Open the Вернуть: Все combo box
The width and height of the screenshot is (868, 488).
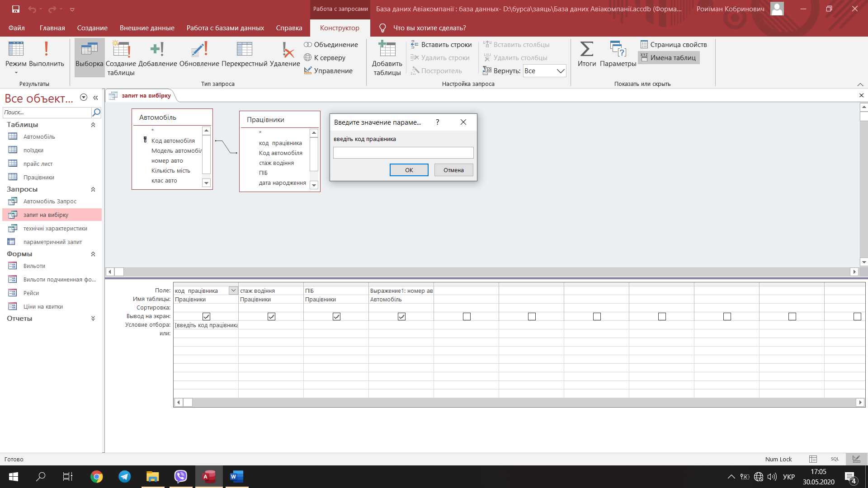(x=544, y=71)
